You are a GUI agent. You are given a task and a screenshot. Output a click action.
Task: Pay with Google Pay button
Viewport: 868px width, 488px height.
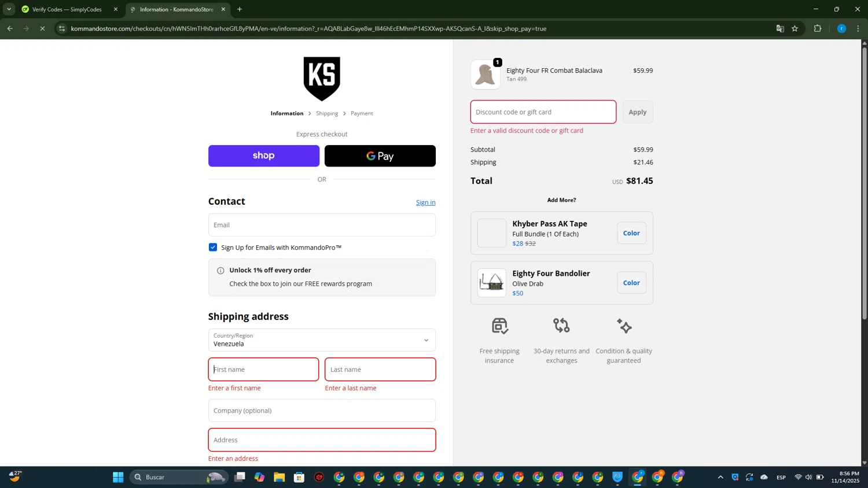[x=380, y=156]
